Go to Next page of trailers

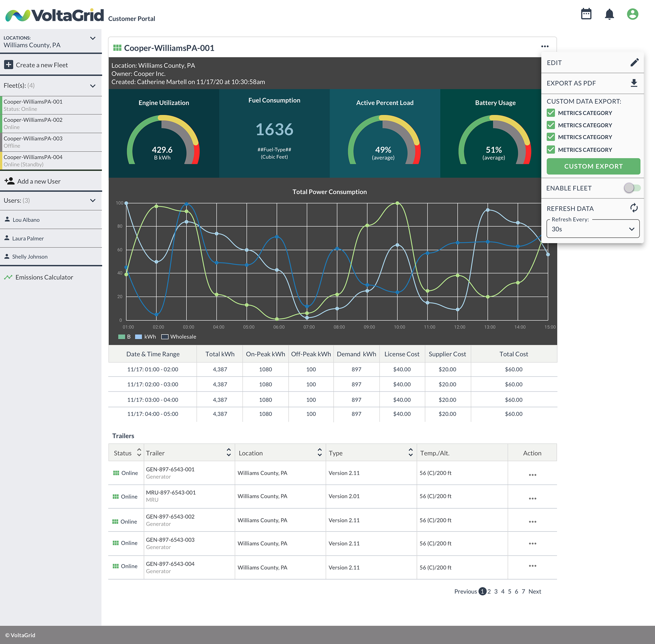click(x=535, y=591)
